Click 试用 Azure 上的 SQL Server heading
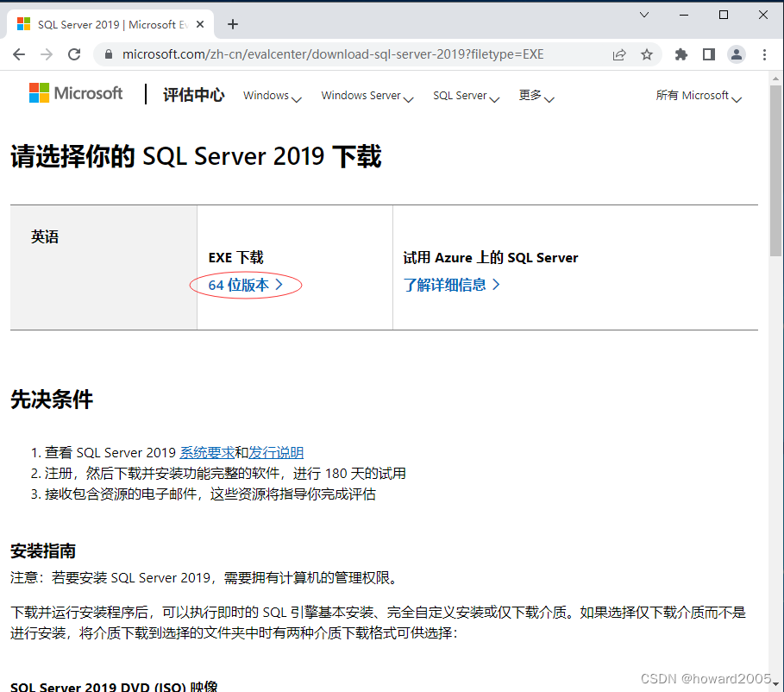This screenshot has height=692, width=784. pos(491,258)
